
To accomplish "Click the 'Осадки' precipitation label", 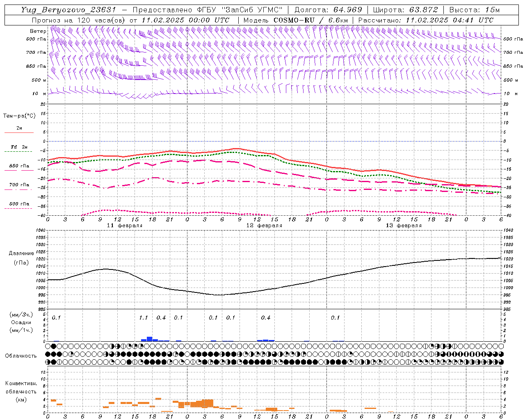I will tap(21, 322).
